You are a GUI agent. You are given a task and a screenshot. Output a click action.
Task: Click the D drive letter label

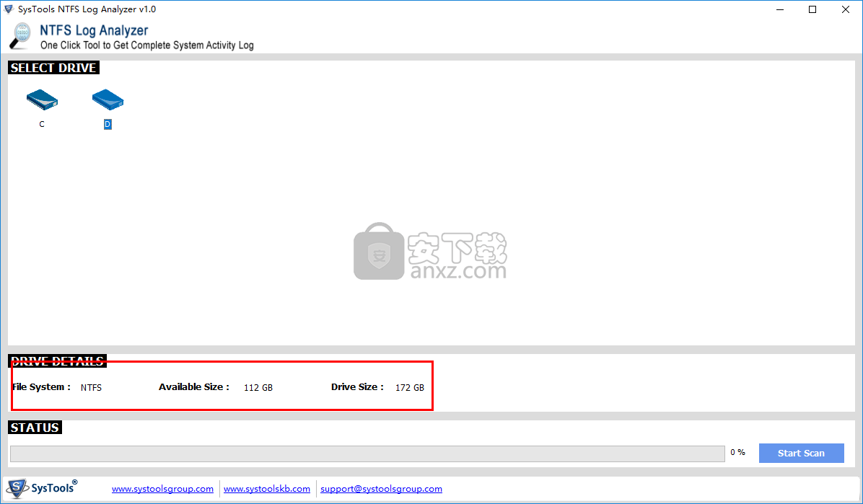(x=108, y=124)
